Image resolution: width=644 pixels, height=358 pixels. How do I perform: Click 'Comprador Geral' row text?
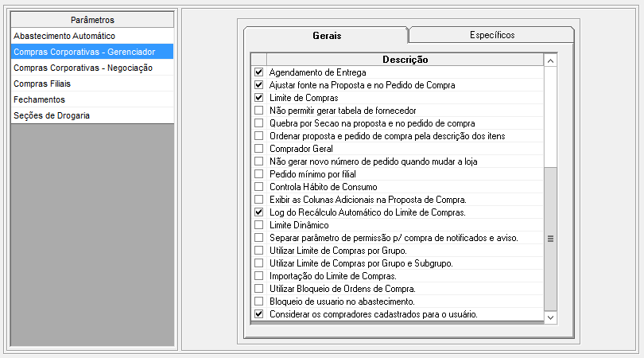(x=301, y=149)
